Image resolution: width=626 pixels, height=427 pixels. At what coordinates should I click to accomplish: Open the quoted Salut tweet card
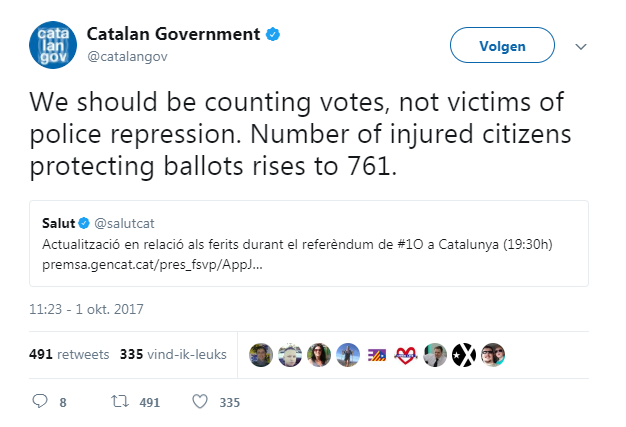(309, 243)
